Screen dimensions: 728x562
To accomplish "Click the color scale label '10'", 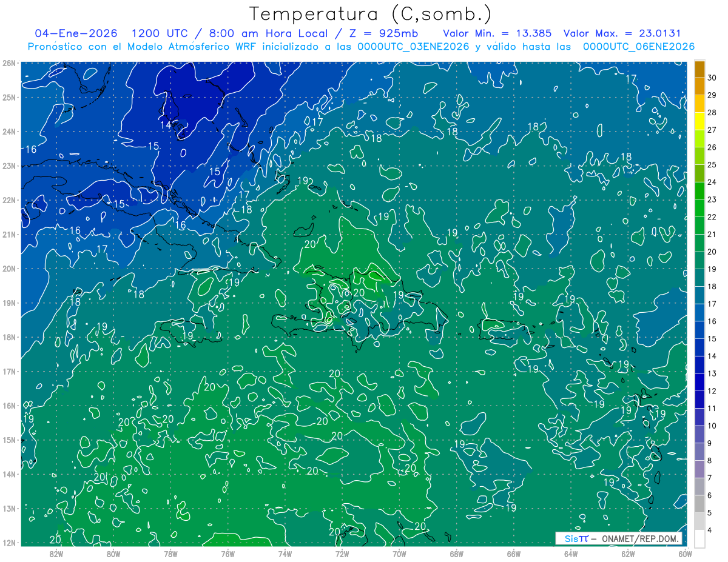I will click(712, 426).
